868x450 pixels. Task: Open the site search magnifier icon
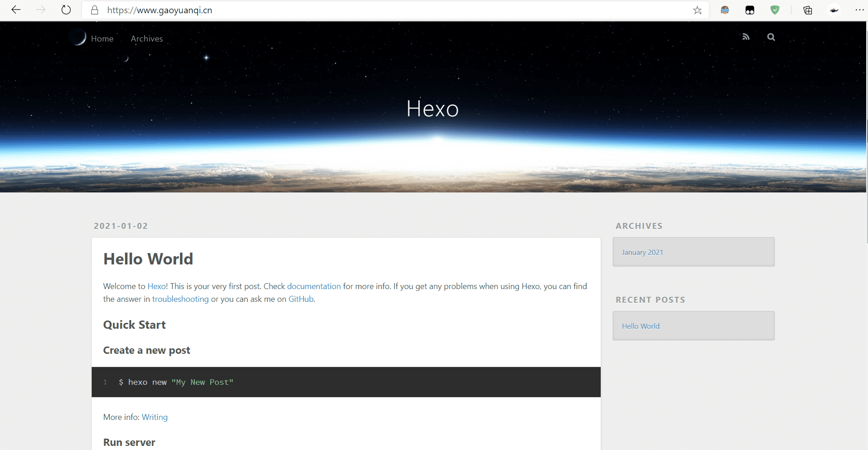click(771, 37)
